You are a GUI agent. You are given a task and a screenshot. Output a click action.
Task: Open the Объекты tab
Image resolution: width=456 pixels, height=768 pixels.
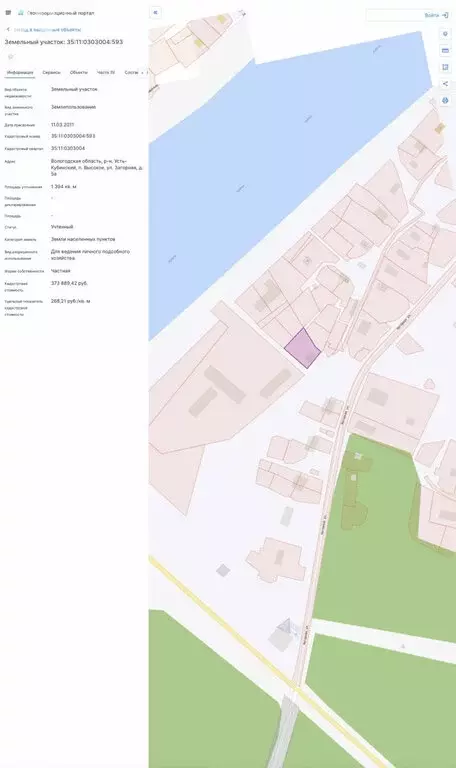click(x=78, y=72)
